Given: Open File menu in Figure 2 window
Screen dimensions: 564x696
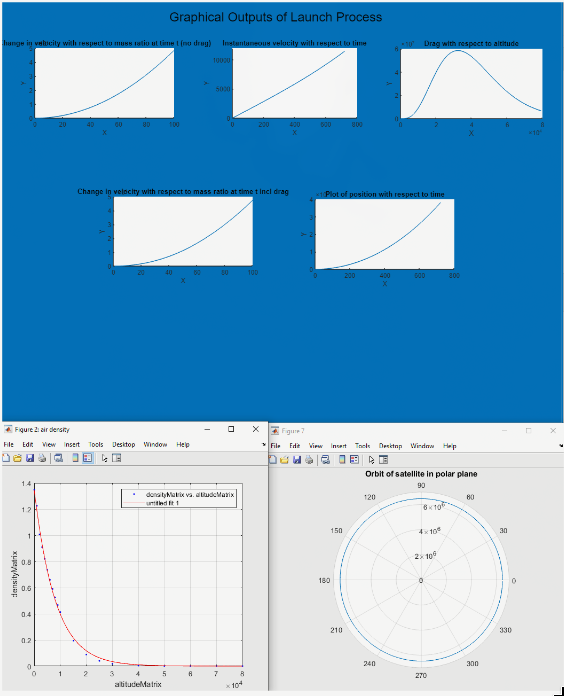Looking at the screenshot, I should click(x=8, y=444).
